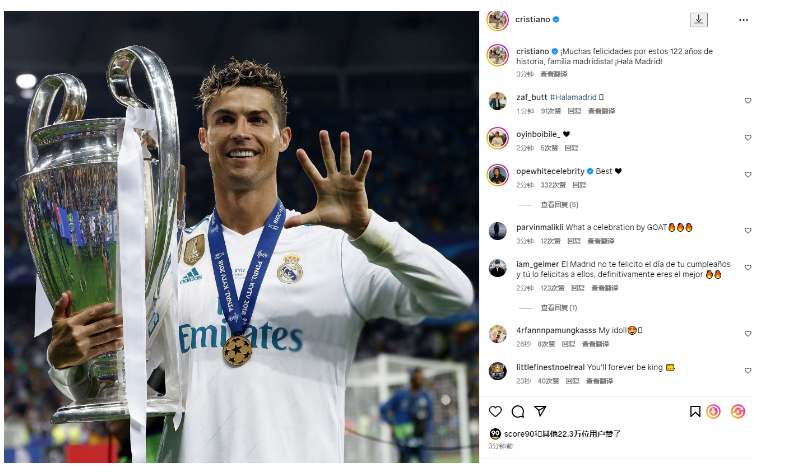Like littlefinestnoelreal's comment
Viewport: 785px width, 472px height.
pos(748,371)
